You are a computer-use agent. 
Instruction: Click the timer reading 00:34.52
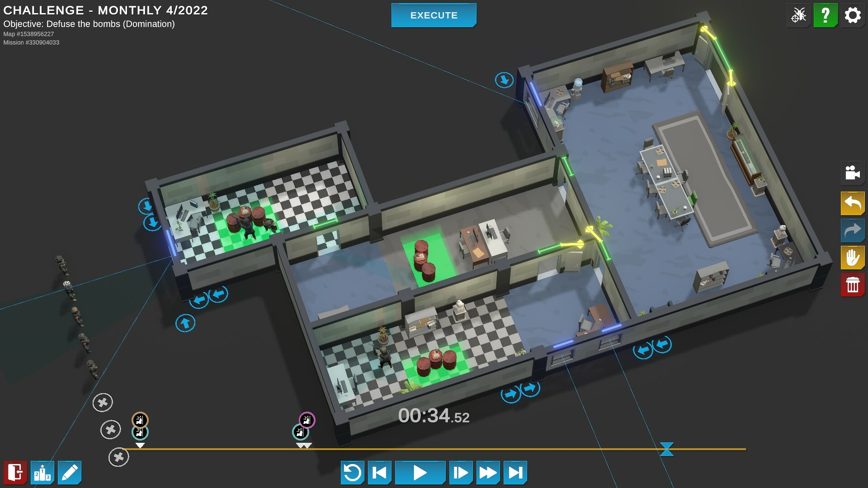tap(434, 416)
